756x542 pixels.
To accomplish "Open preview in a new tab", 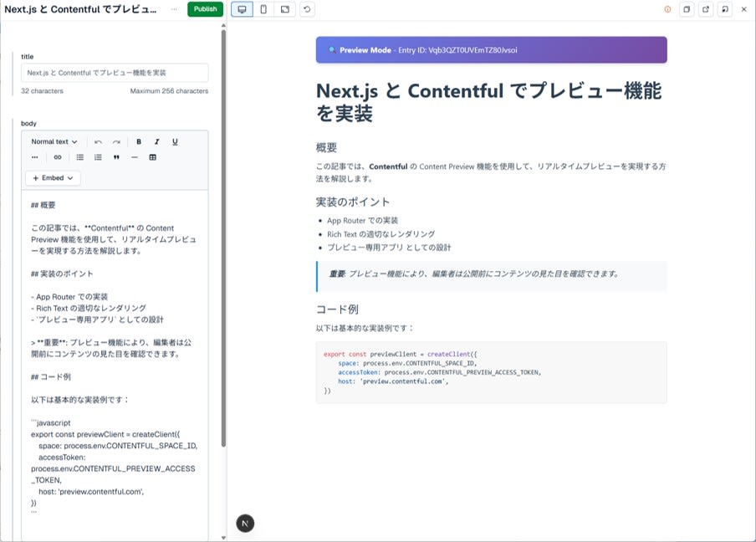I will coord(706,9).
